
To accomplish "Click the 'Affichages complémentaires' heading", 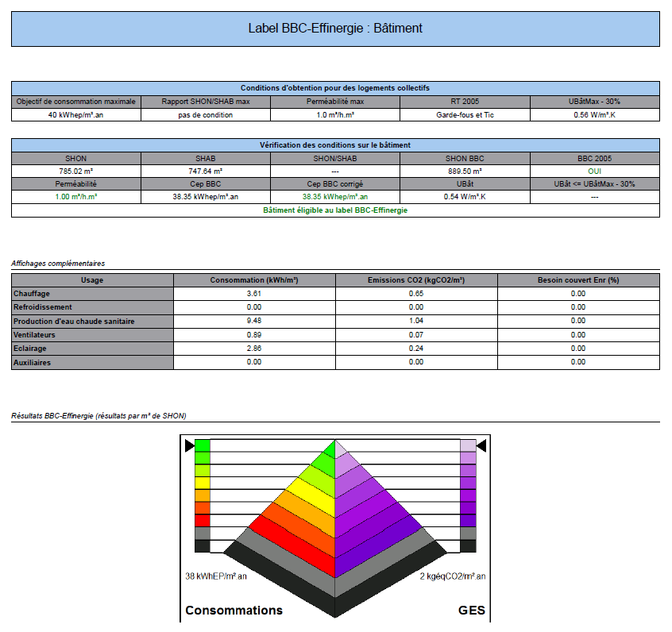I will point(58,264).
